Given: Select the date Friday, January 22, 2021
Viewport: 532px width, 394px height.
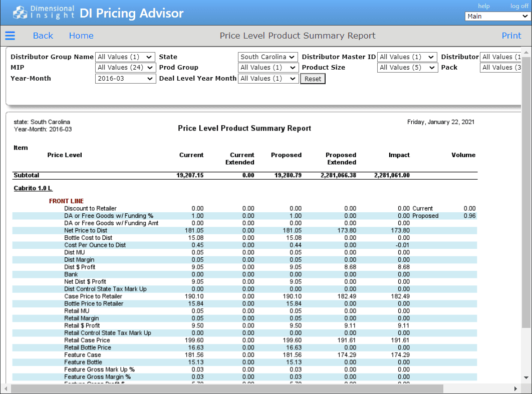Looking at the screenshot, I should click(x=441, y=122).
